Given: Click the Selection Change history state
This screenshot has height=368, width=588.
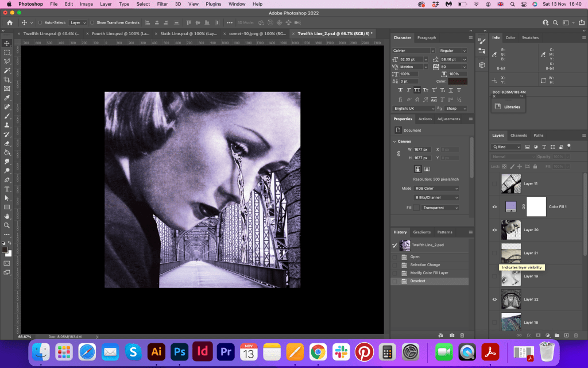Looking at the screenshot, I should tap(425, 264).
